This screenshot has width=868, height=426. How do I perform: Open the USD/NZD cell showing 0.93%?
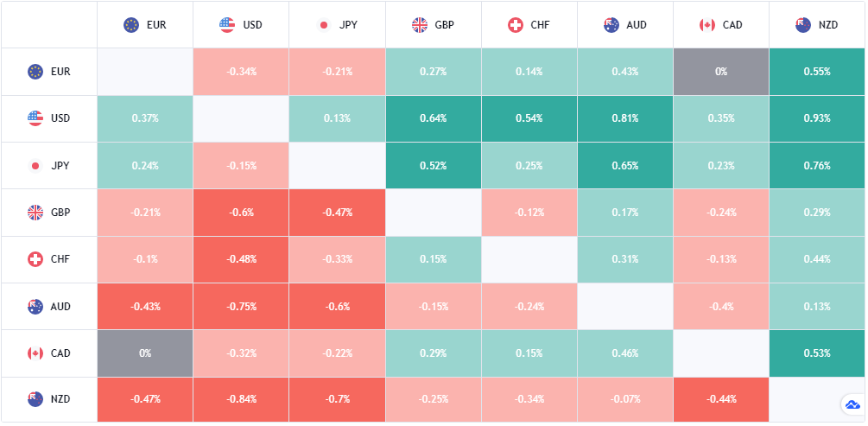(816, 118)
